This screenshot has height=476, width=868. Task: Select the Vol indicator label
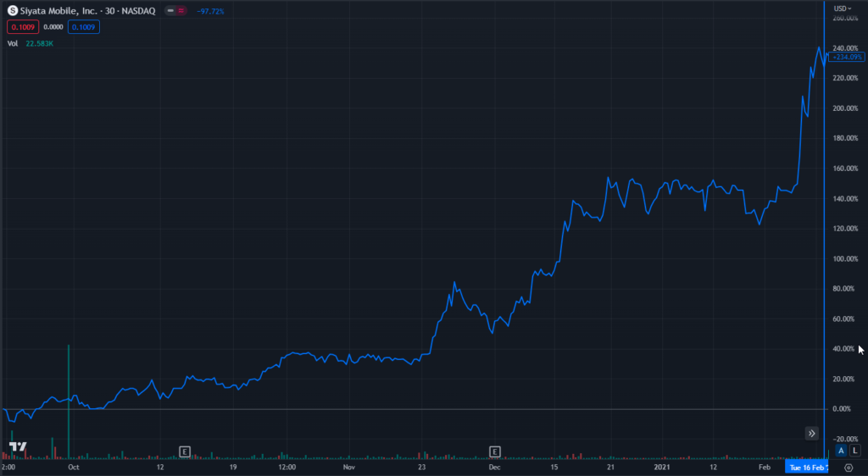pyautogui.click(x=12, y=43)
